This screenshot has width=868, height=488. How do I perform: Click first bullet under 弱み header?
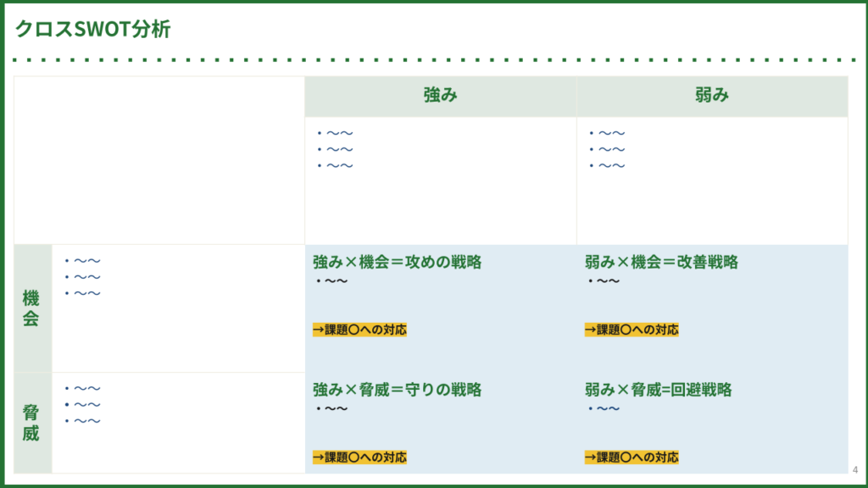611,133
